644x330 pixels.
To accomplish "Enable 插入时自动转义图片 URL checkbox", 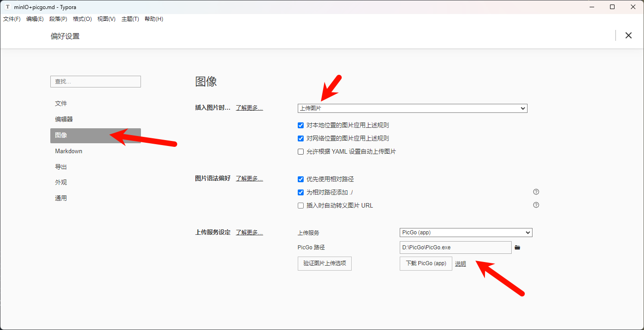I will coord(300,205).
